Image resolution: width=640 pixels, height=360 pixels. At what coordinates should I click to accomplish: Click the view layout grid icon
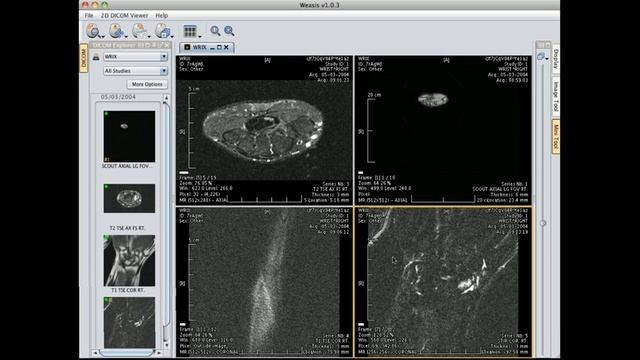pyautogui.click(x=190, y=31)
